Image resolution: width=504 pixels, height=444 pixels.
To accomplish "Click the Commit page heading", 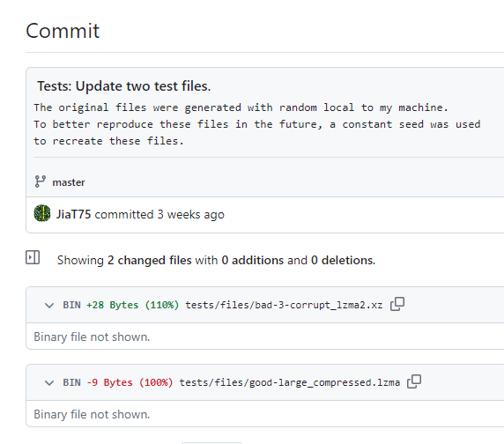I will pos(63,31).
